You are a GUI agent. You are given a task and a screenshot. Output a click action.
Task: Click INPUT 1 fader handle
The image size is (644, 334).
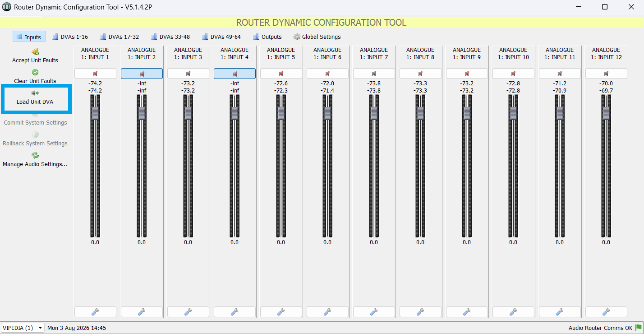(95, 113)
